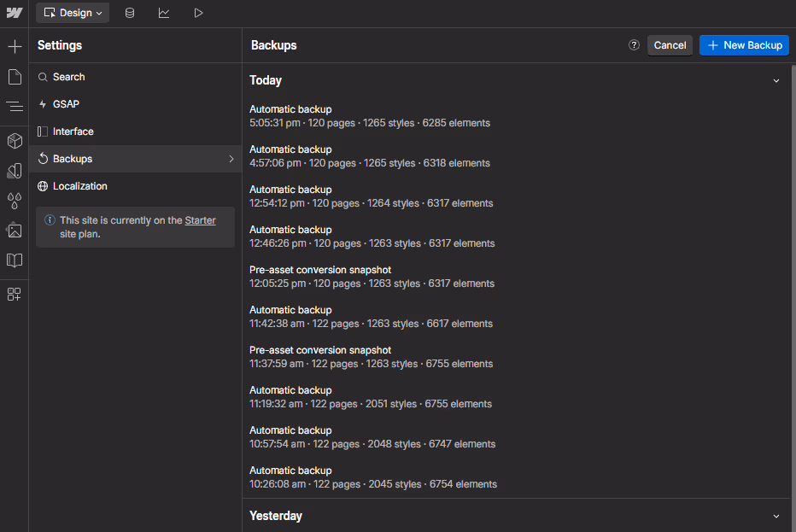Open the Assets panel
This screenshot has height=532, width=796.
pos(14,231)
